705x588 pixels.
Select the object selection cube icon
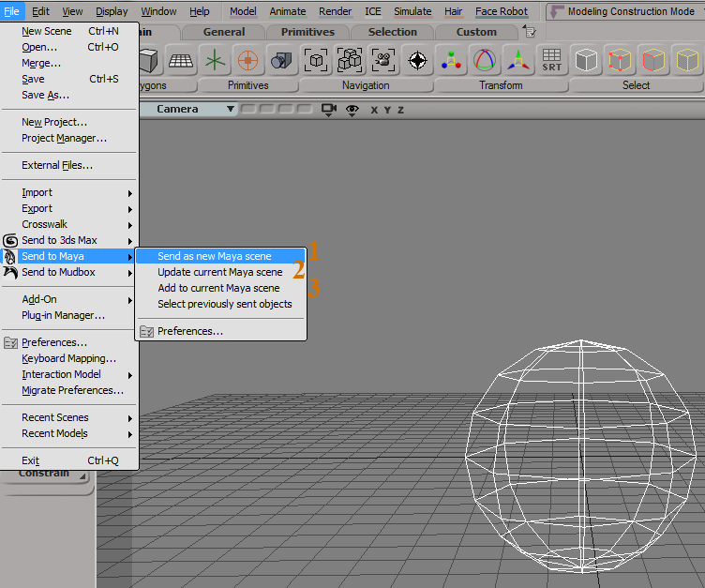coord(586,60)
